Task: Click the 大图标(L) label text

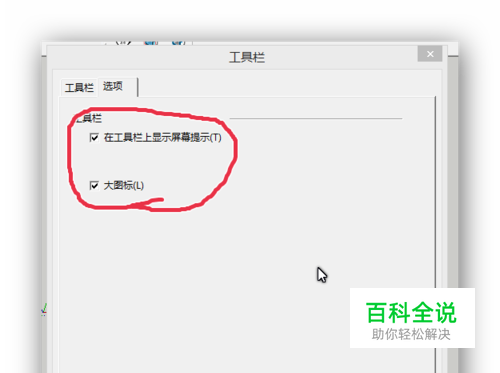Action: click(x=124, y=185)
